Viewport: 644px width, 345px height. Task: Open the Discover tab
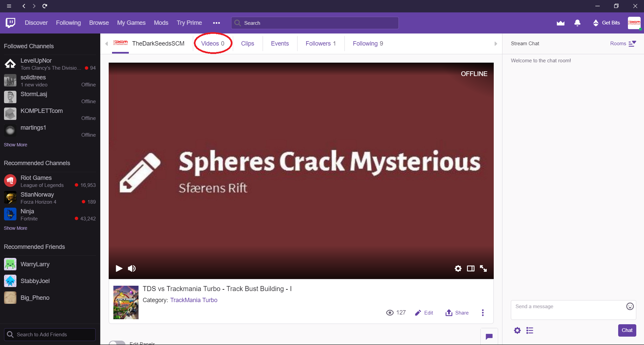coord(36,23)
